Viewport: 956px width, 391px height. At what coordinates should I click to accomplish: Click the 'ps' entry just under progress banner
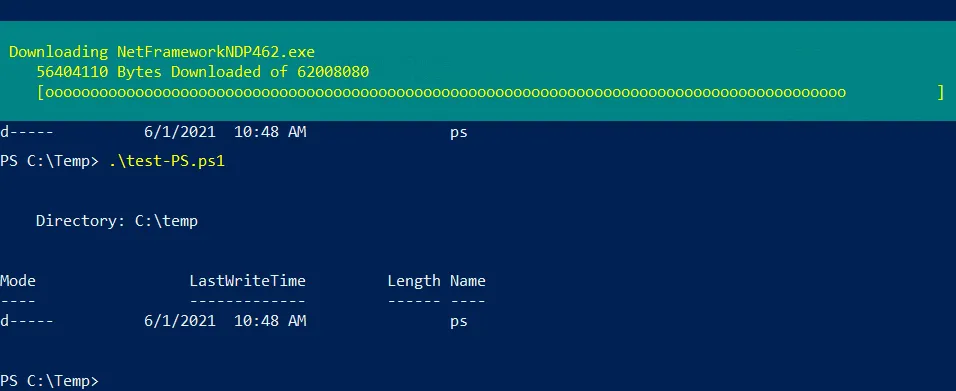click(458, 132)
